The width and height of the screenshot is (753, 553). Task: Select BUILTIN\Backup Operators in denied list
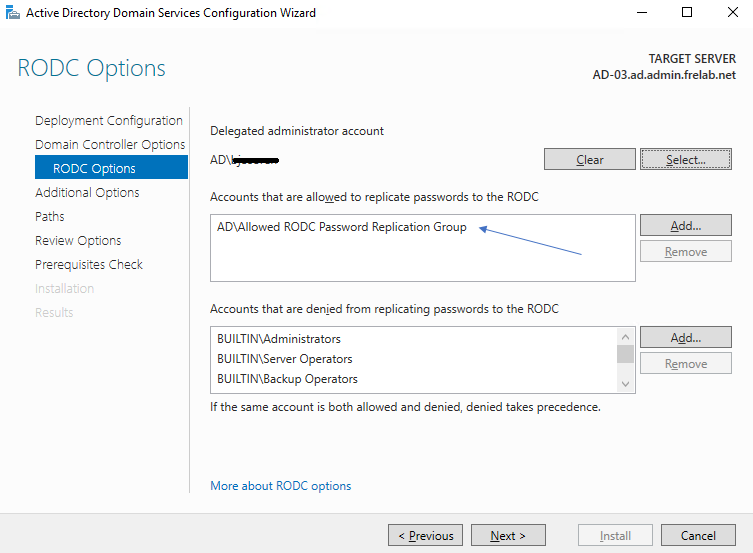287,379
